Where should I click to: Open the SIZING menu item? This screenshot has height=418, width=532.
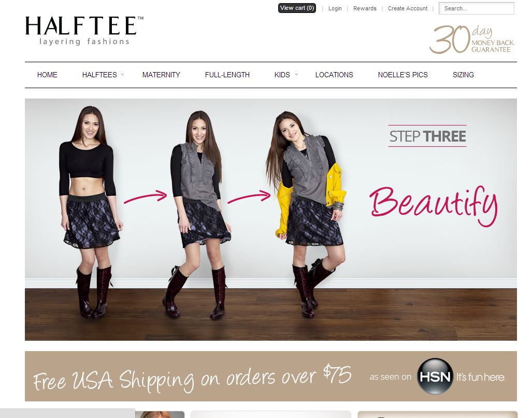click(463, 75)
